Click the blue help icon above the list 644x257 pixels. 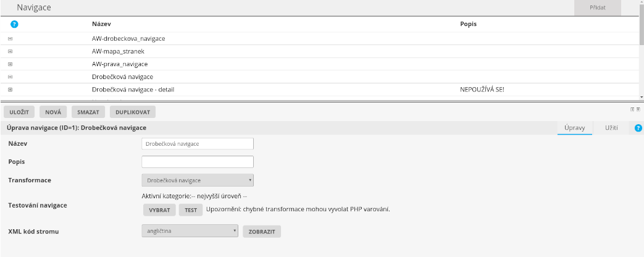(x=14, y=24)
